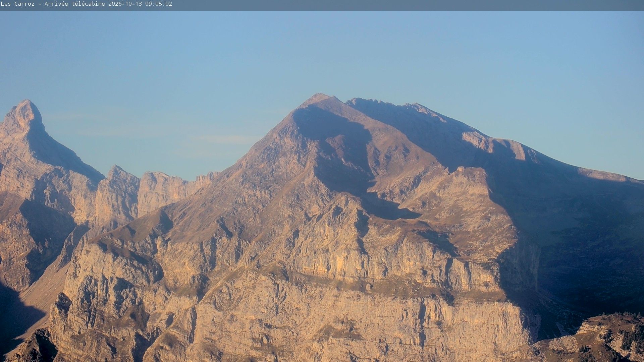Click the timestamp "2026-10-13 09:05:02"
The image size is (644, 362).
[140, 4]
